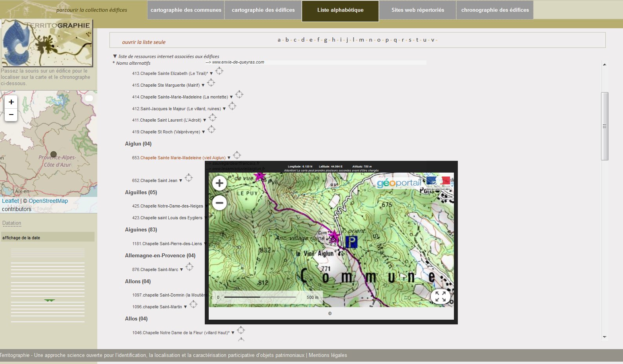
Task: Collapse the liste de ressources internet section
Action: pyautogui.click(x=115, y=56)
